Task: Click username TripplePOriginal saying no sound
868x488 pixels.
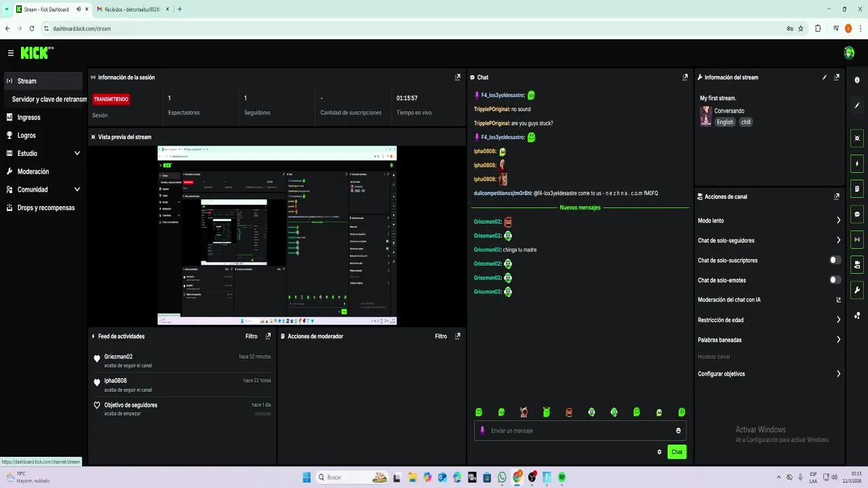Action: pyautogui.click(x=491, y=109)
